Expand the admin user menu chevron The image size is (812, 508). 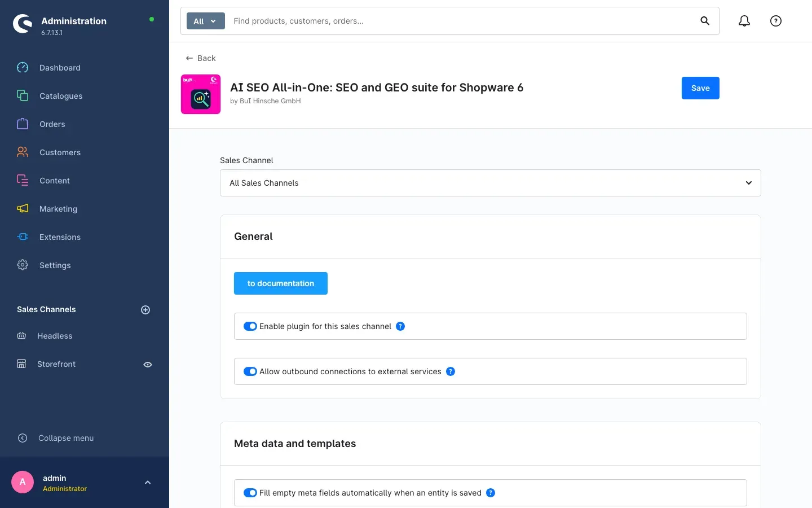tap(148, 483)
